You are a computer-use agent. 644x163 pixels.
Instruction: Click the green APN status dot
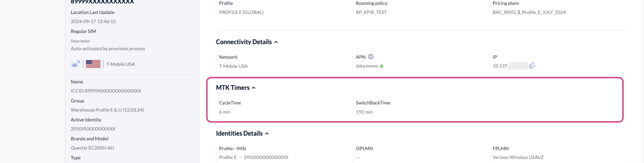tap(382, 66)
